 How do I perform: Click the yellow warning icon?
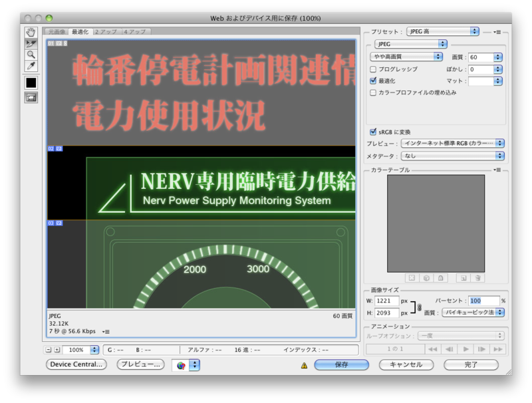coord(304,365)
